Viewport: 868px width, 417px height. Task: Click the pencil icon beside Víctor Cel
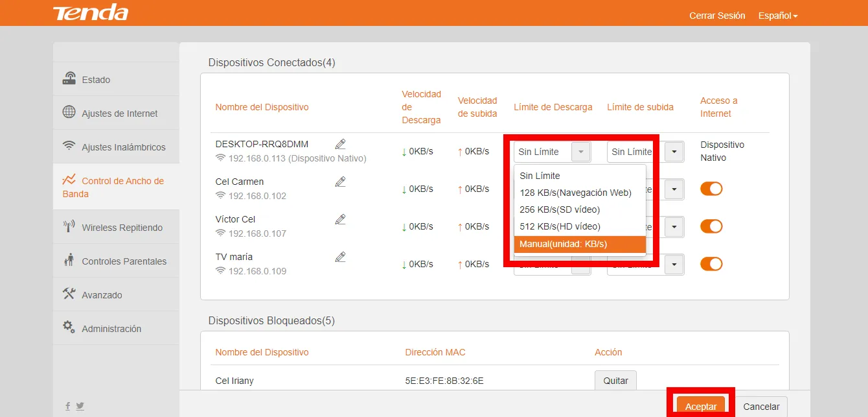[x=341, y=219]
